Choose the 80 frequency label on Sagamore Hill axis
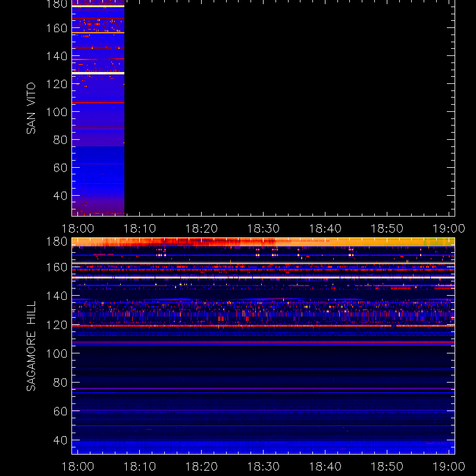The height and width of the screenshot is (476, 476). (61, 383)
